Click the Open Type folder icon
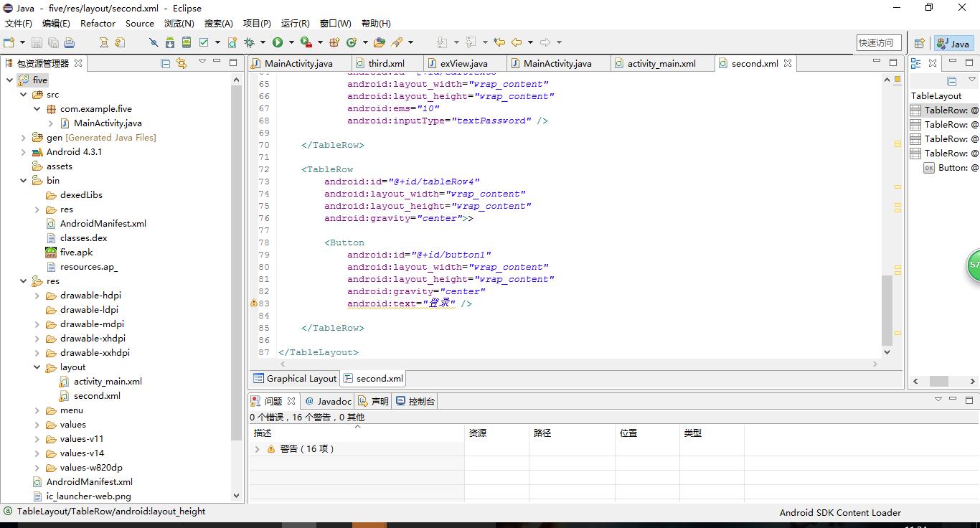 [x=380, y=42]
